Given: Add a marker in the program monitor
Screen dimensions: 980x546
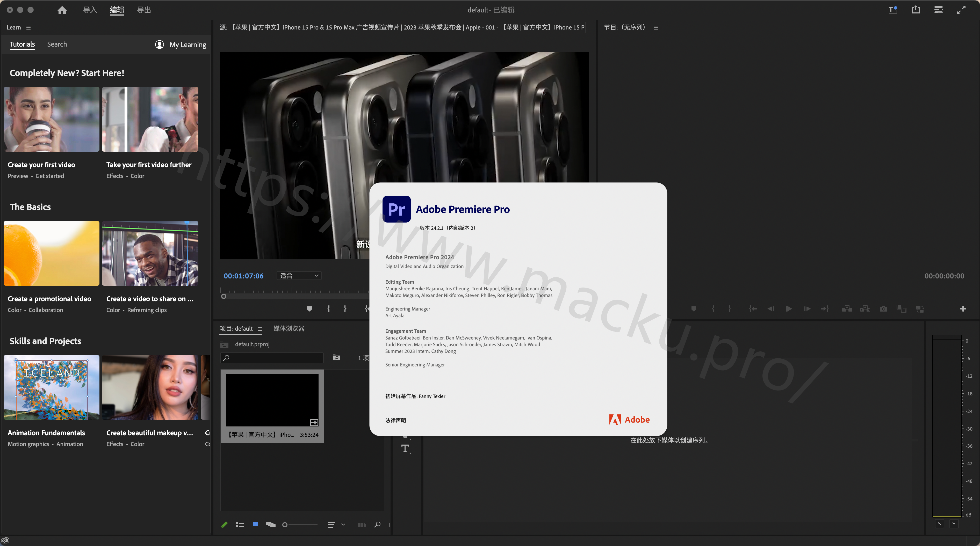Looking at the screenshot, I should click(x=694, y=309).
